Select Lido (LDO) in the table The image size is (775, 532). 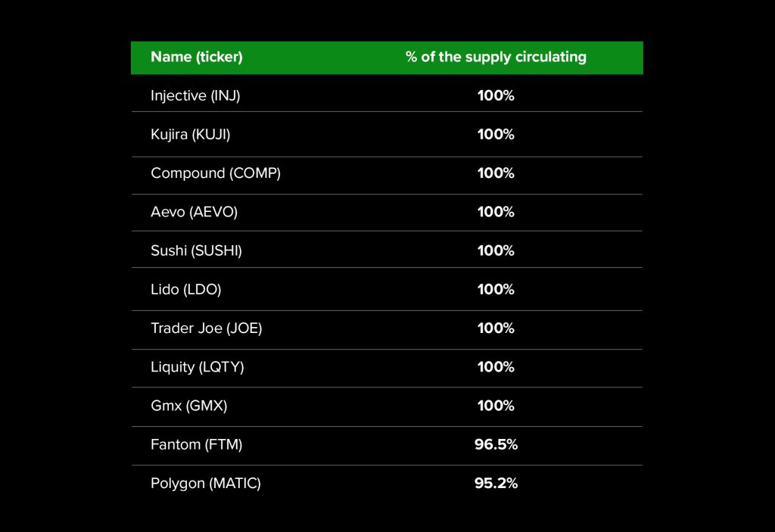pyautogui.click(x=185, y=289)
